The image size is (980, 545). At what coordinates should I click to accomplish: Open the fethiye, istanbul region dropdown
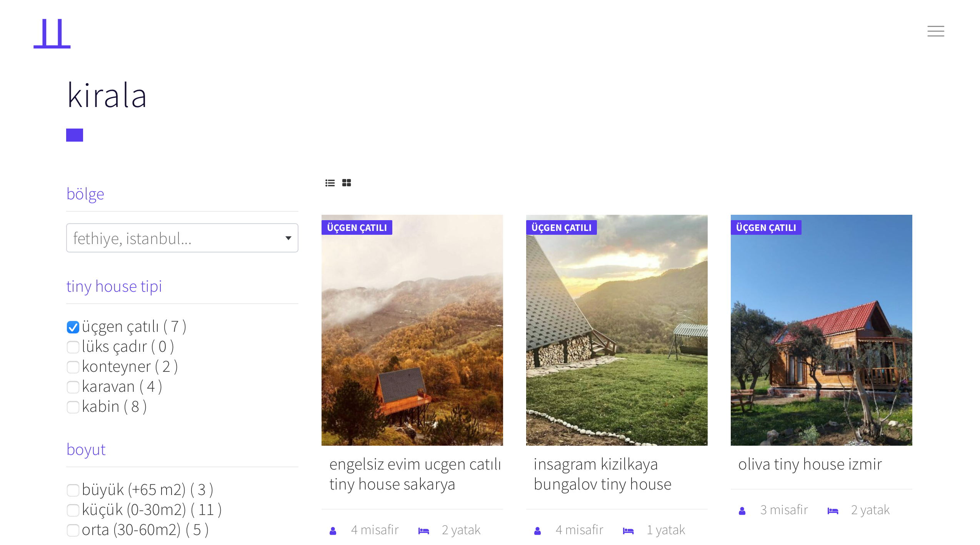pyautogui.click(x=182, y=238)
